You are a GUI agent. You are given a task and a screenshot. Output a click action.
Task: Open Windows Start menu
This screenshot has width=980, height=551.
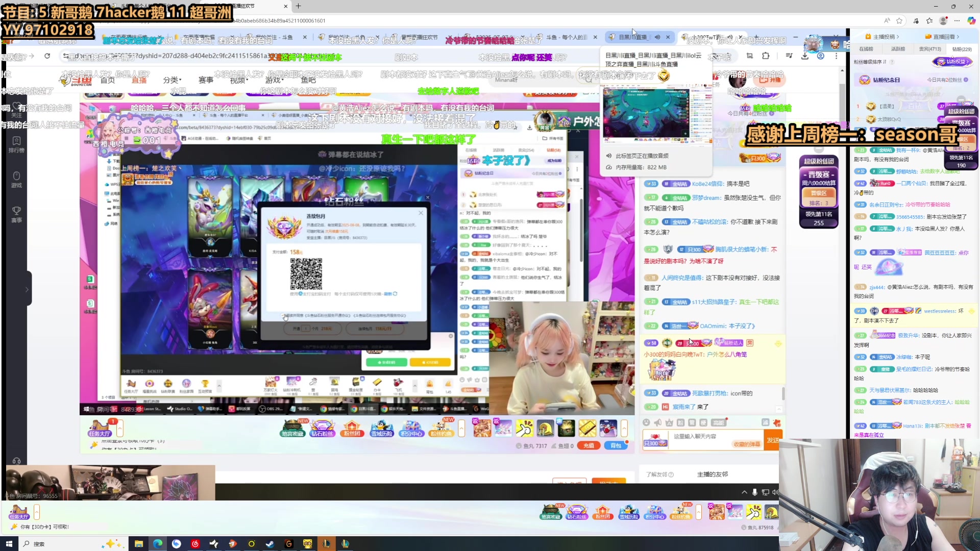pyautogui.click(x=9, y=544)
